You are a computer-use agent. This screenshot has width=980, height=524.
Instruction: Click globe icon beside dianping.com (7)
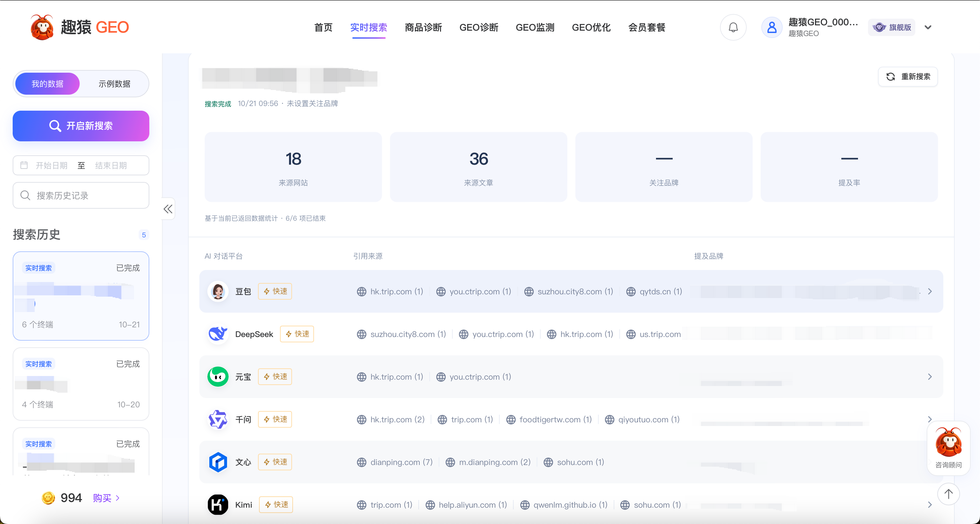pos(361,462)
